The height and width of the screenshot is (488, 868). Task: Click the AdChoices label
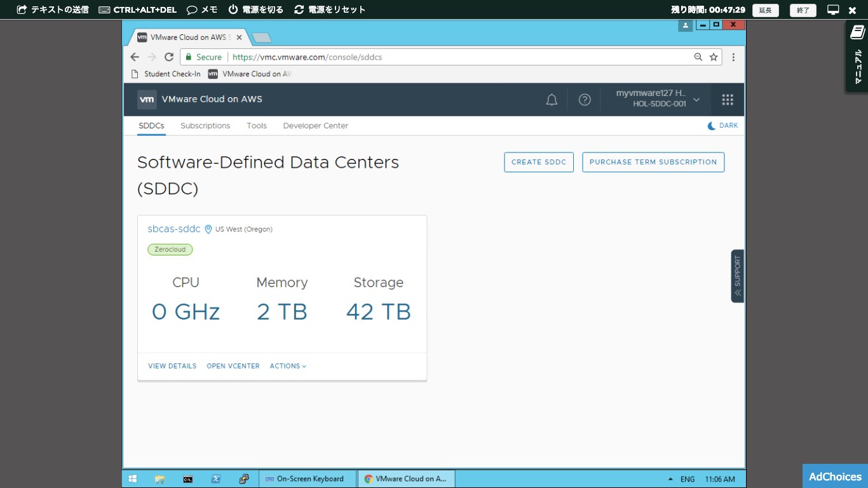pyautogui.click(x=835, y=477)
